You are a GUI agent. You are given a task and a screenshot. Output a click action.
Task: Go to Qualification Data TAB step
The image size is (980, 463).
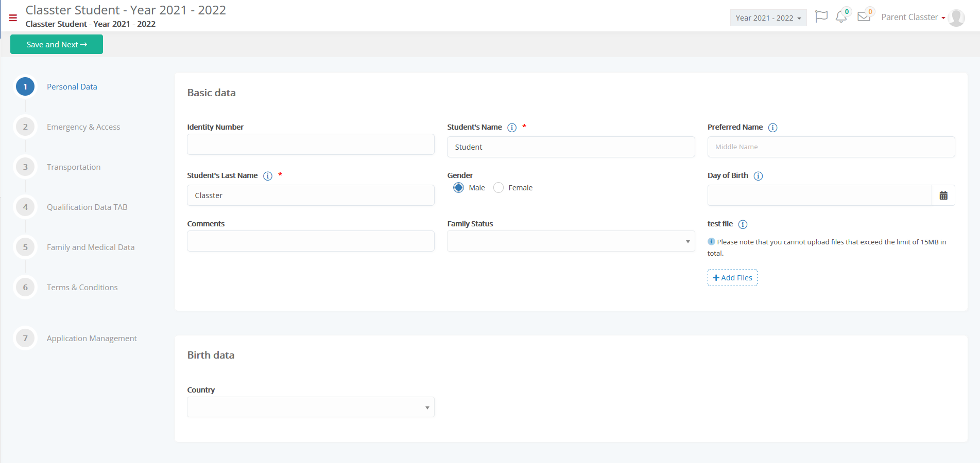[87, 207]
